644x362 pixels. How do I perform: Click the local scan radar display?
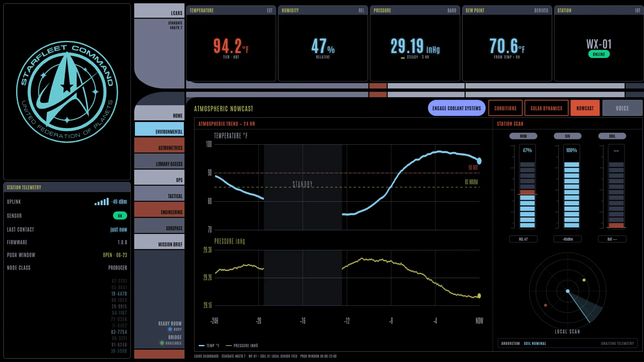(568, 291)
